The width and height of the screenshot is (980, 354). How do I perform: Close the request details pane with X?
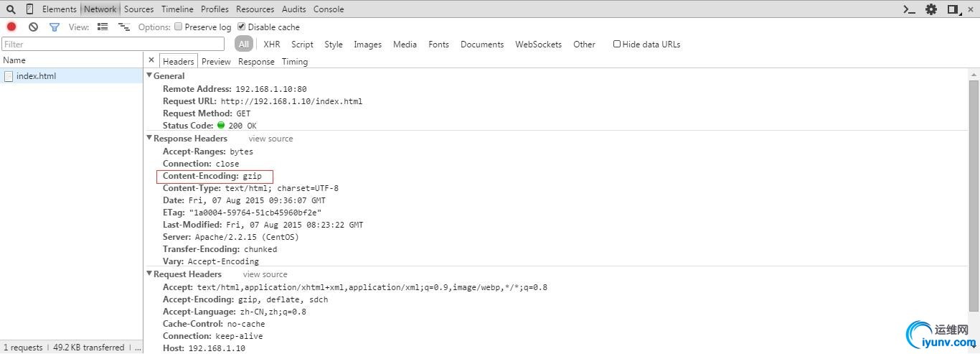151,61
